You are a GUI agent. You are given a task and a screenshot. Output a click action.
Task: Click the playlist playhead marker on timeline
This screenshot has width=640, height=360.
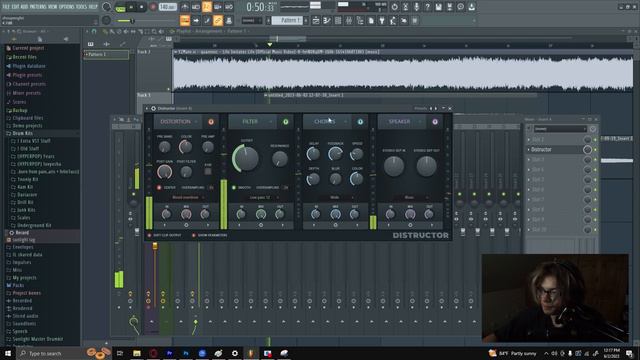[x=269, y=44]
